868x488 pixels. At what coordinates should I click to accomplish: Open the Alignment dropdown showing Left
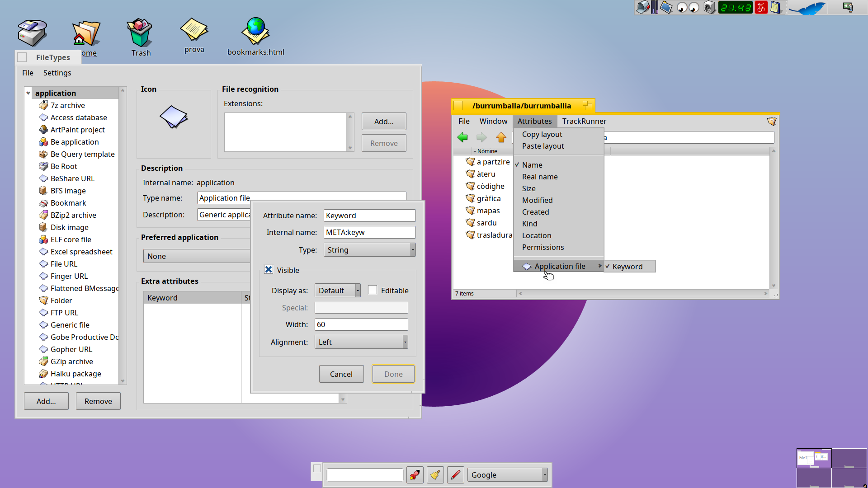361,342
